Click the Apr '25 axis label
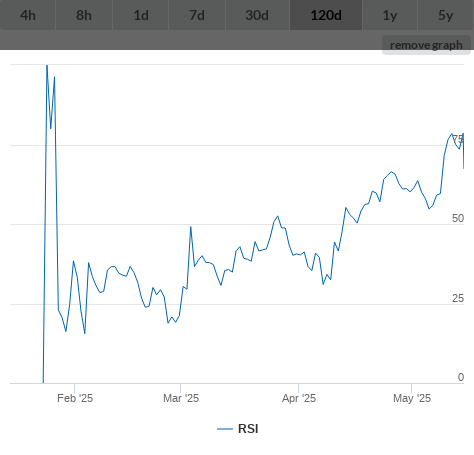Image resolution: width=474 pixels, height=455 pixels. pos(299,398)
